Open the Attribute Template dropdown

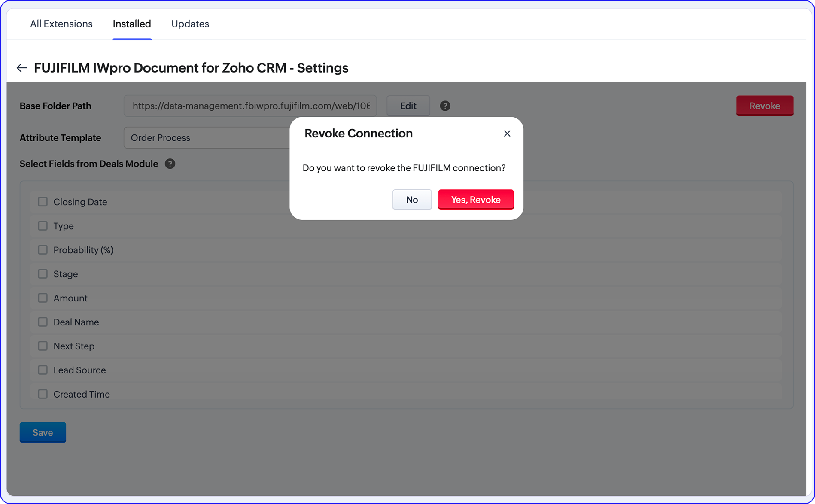(x=206, y=138)
